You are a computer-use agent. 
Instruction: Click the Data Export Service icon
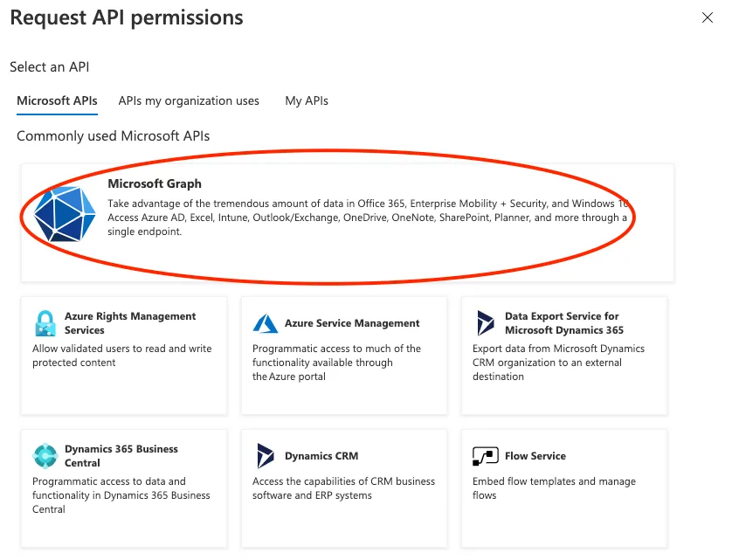[x=486, y=323]
